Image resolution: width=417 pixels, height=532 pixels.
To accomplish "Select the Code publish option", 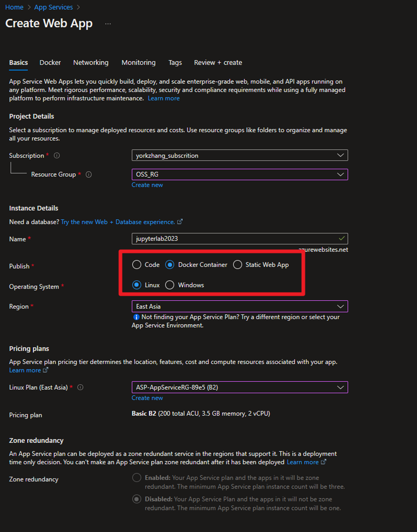I will coord(137,265).
